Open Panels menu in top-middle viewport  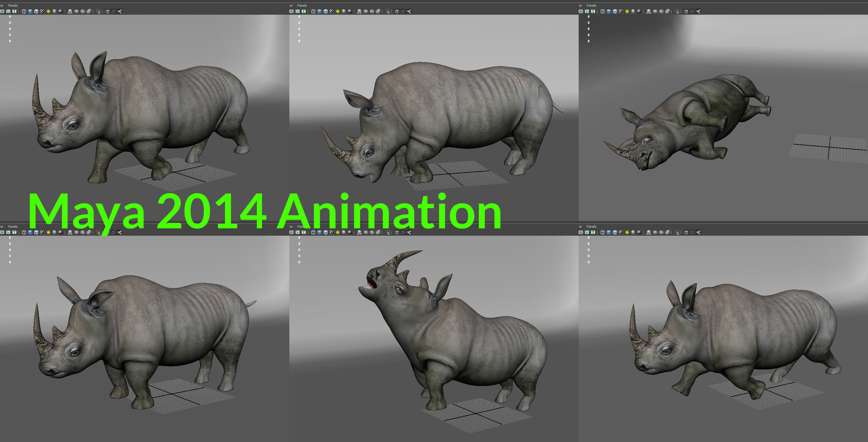click(x=302, y=6)
